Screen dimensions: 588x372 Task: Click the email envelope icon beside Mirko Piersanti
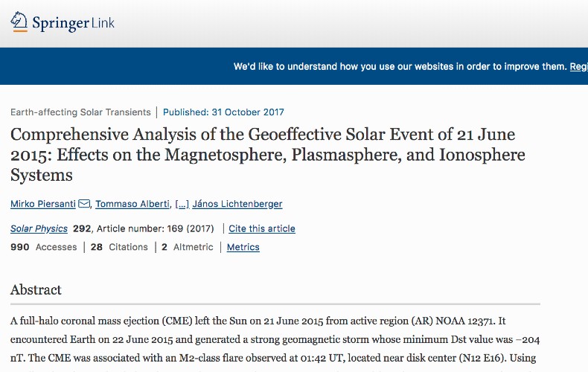tap(84, 204)
